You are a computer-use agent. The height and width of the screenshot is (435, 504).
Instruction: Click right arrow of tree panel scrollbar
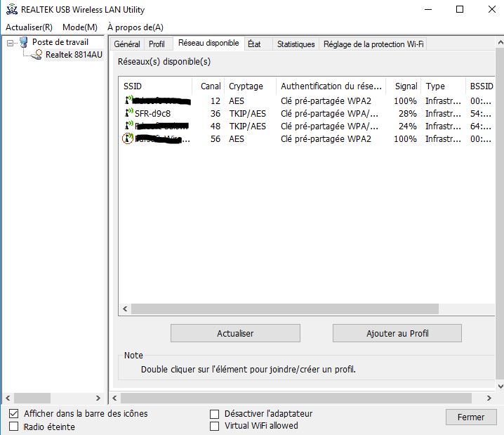click(x=98, y=398)
